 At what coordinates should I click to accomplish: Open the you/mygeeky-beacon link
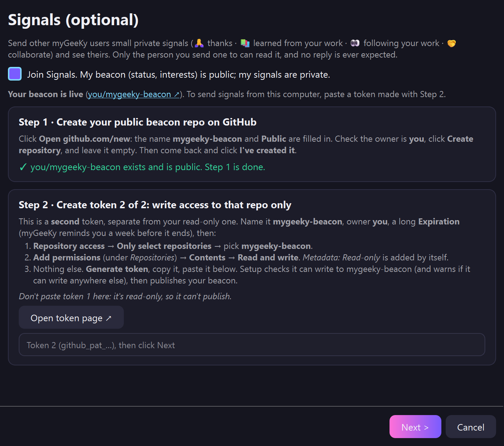click(x=133, y=94)
